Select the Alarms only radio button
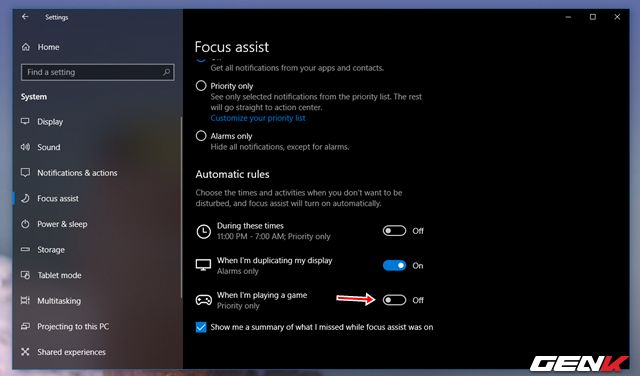This screenshot has width=640, height=376. 201,136
